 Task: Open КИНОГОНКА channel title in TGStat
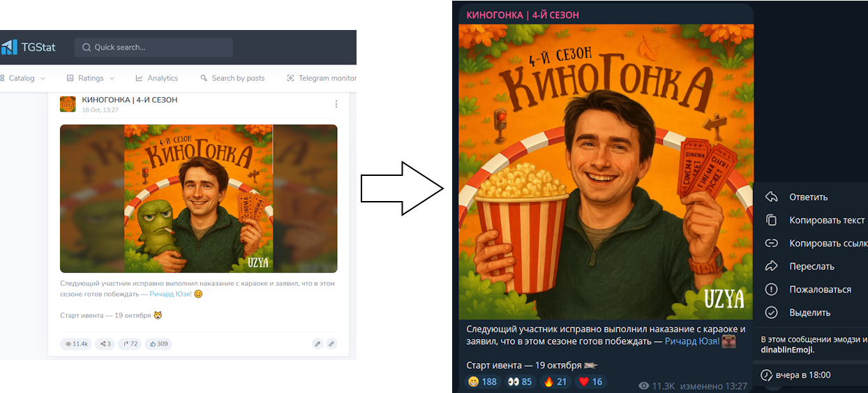click(130, 100)
